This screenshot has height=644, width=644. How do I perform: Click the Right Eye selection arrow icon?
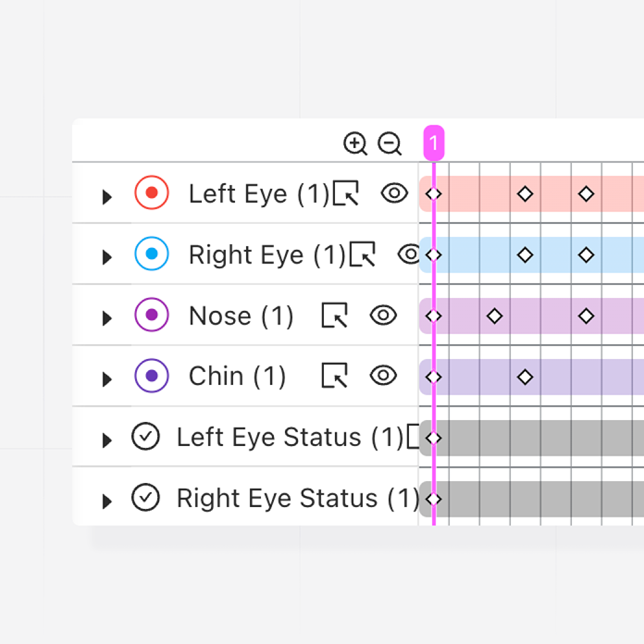(363, 254)
